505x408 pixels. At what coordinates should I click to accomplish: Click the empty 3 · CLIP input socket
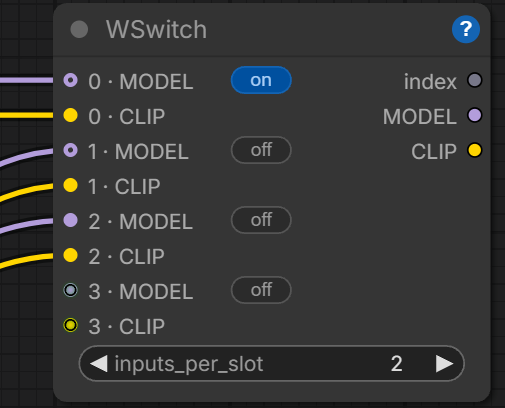point(70,325)
